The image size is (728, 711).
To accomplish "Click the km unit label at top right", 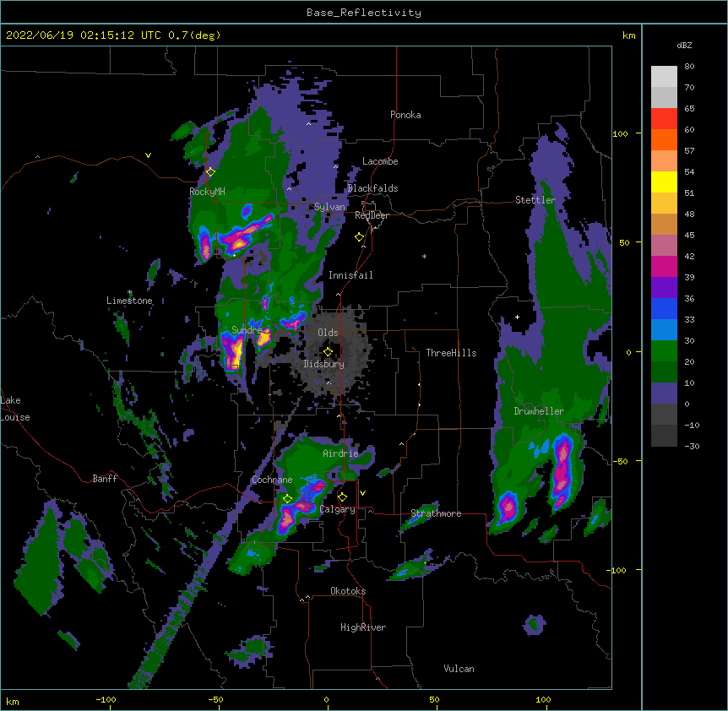I will (628, 35).
